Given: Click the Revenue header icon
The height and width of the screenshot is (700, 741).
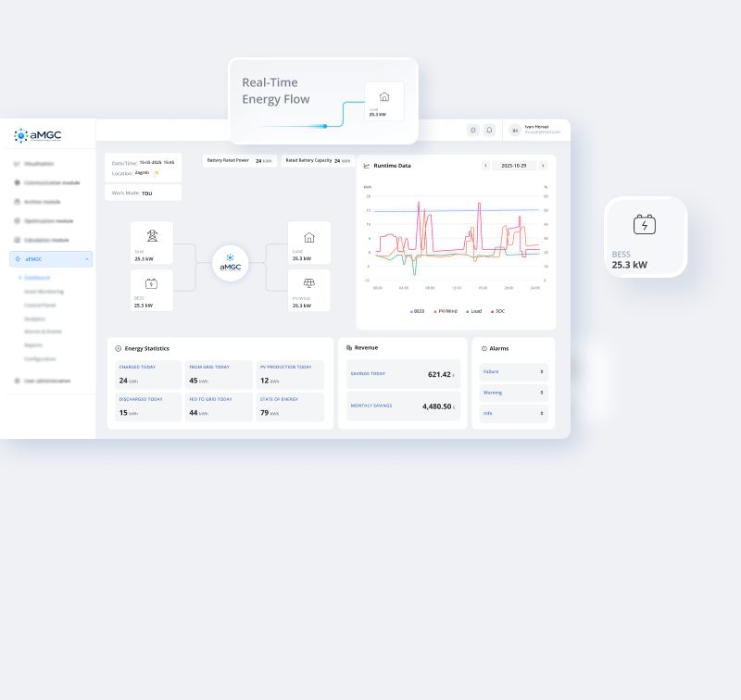Looking at the screenshot, I should click(349, 347).
